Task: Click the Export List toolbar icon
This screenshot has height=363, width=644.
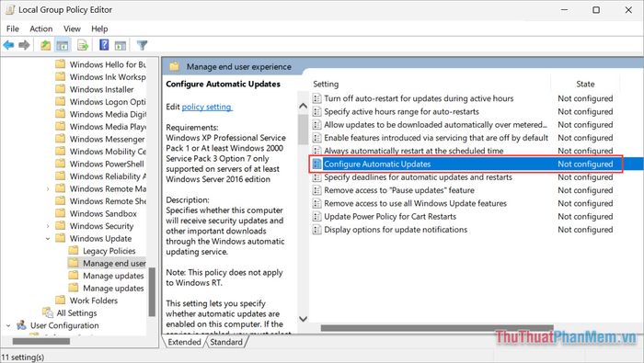Action: click(83, 45)
